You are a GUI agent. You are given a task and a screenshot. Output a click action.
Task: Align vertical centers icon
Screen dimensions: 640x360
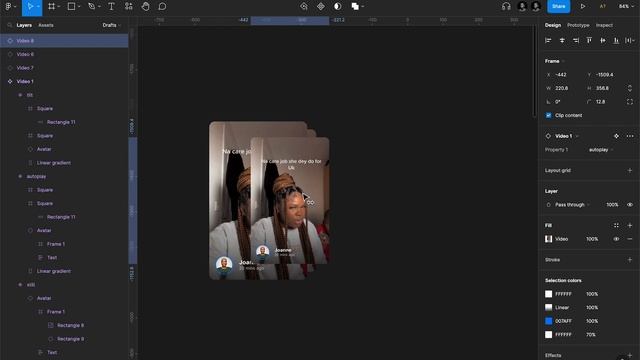[x=602, y=40]
